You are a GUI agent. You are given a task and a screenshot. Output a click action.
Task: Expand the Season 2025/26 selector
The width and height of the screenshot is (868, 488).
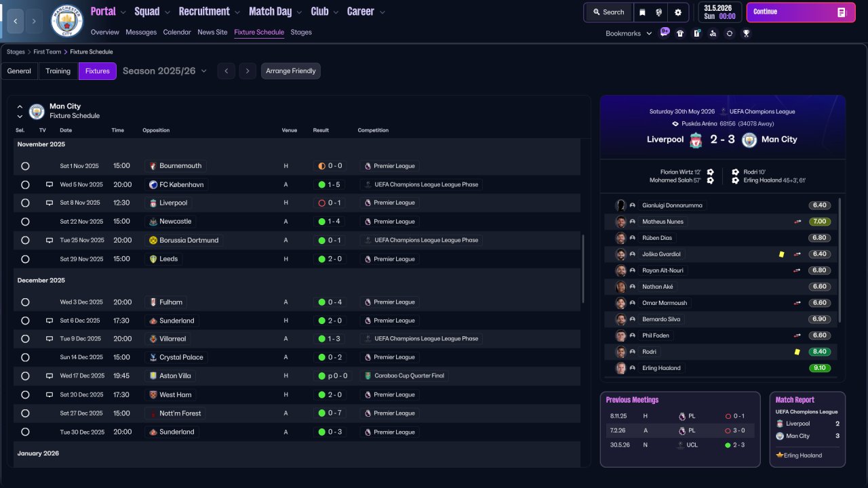pyautogui.click(x=165, y=71)
